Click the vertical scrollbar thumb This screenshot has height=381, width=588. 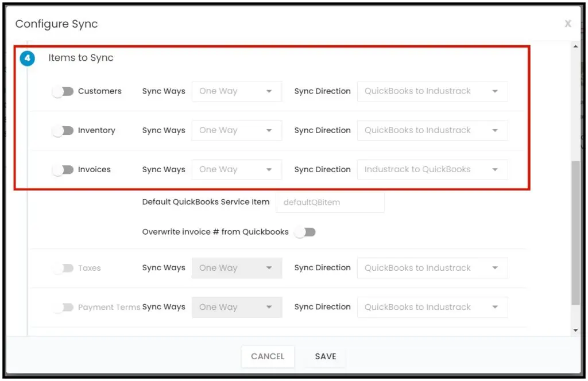[575, 233]
